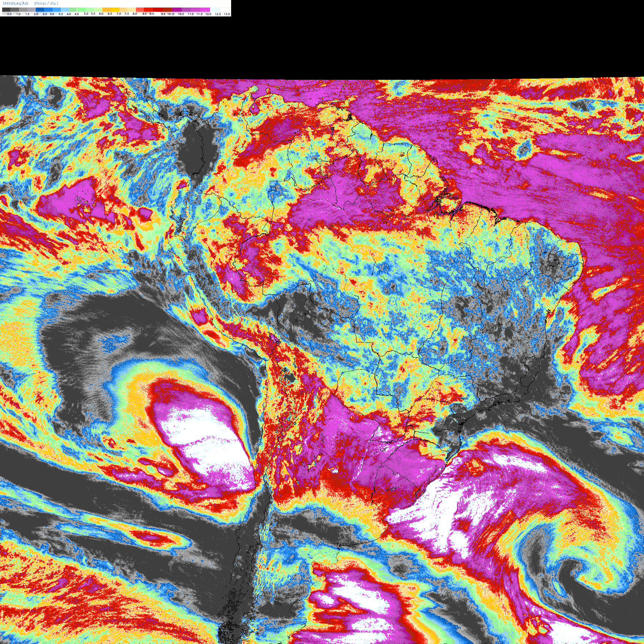Select the bright magenta swatch by 12.0

(x=205, y=10)
